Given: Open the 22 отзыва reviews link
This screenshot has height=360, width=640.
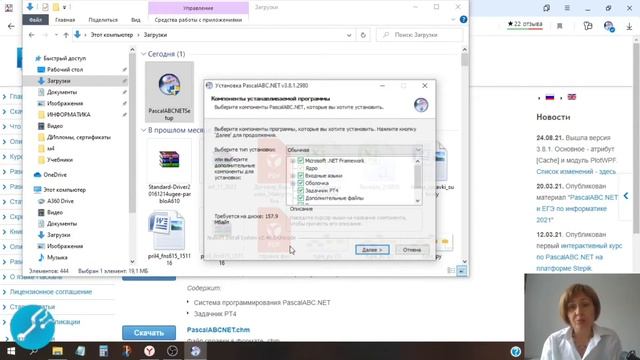Looking at the screenshot, I should [x=525, y=24].
